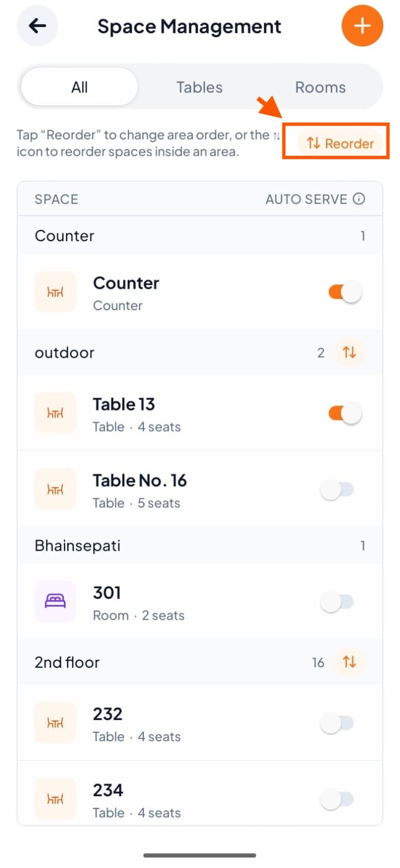Disable auto serve for Counter
Viewport: 400px width, 868px height.
[x=345, y=292]
